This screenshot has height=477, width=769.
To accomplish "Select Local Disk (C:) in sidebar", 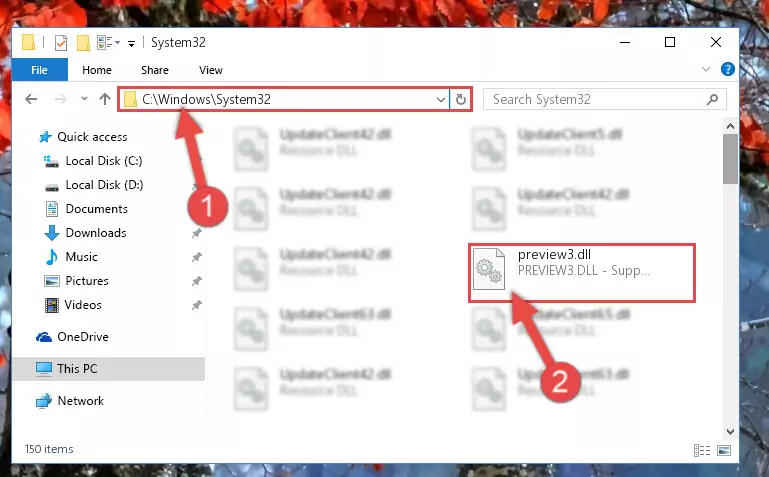I will click(104, 161).
